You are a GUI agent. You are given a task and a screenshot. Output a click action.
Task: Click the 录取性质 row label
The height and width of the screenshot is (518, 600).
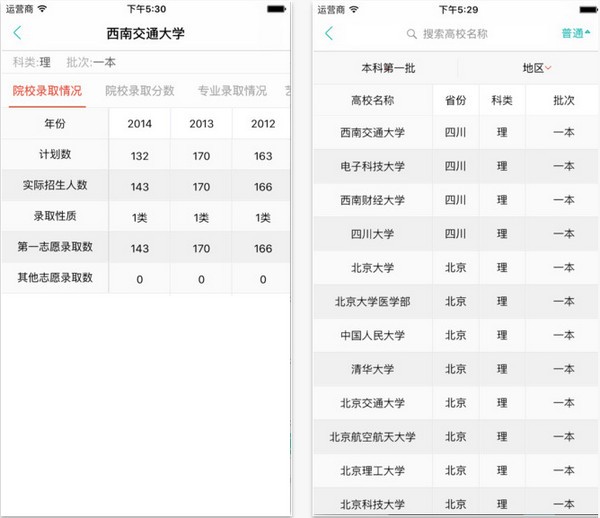pyautogui.click(x=55, y=216)
